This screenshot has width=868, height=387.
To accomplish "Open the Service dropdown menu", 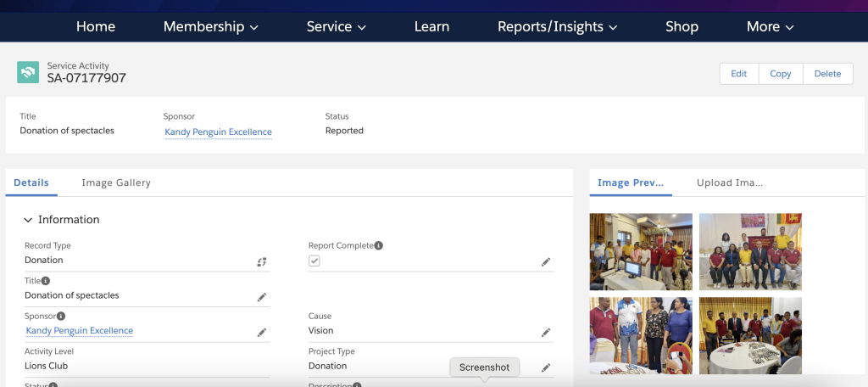I will [x=336, y=26].
